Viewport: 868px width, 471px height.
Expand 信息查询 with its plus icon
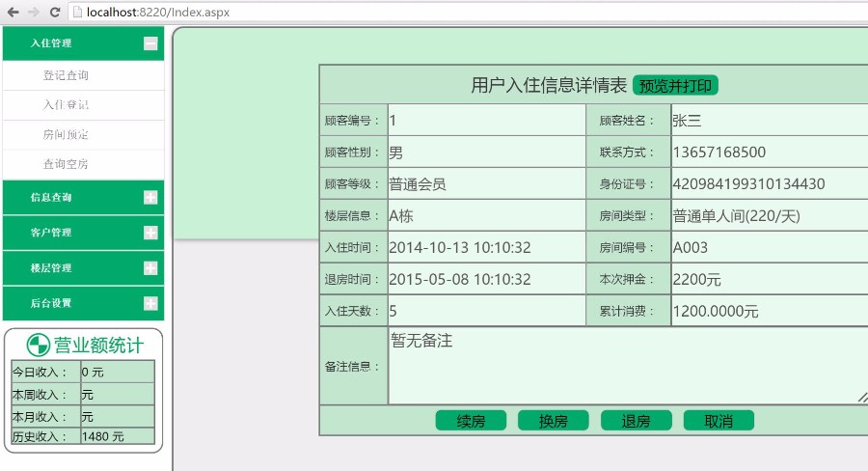coord(150,197)
